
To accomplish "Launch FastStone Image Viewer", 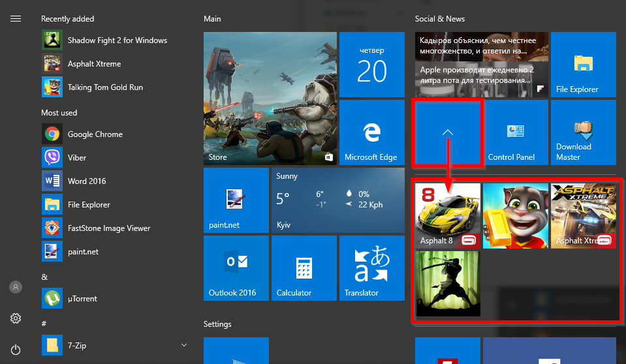I will pos(108,228).
